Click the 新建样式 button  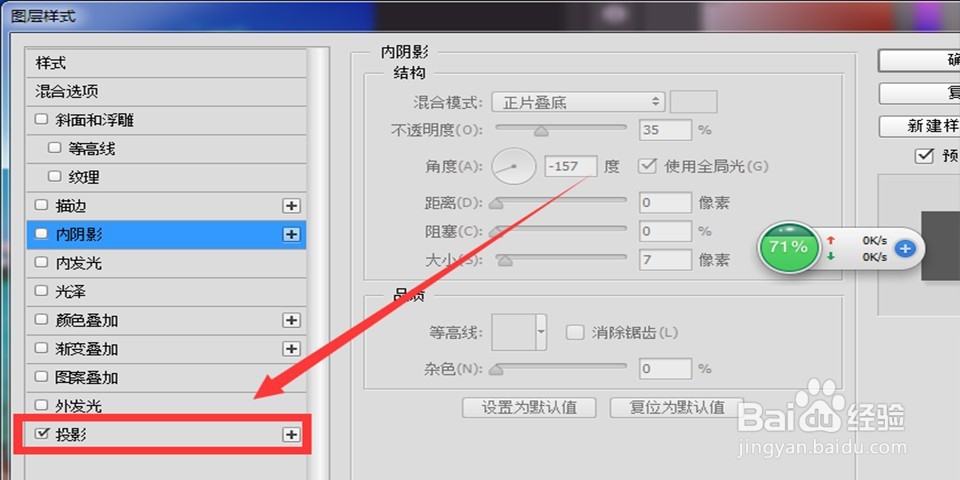click(x=919, y=126)
